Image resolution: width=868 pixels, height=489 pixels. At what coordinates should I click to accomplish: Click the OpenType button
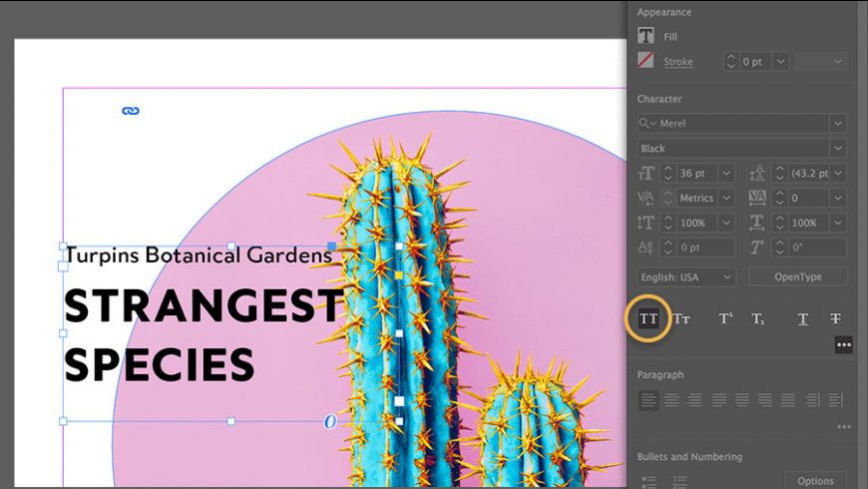(x=798, y=276)
